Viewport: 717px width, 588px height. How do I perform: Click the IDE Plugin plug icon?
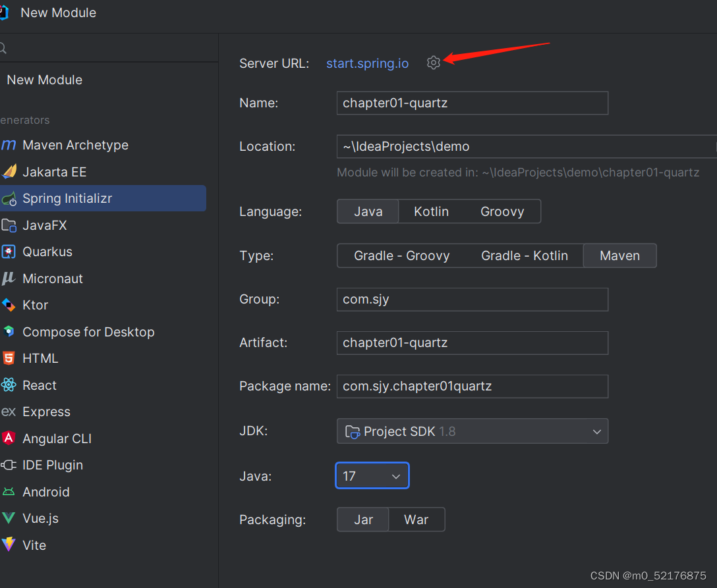pos(9,465)
